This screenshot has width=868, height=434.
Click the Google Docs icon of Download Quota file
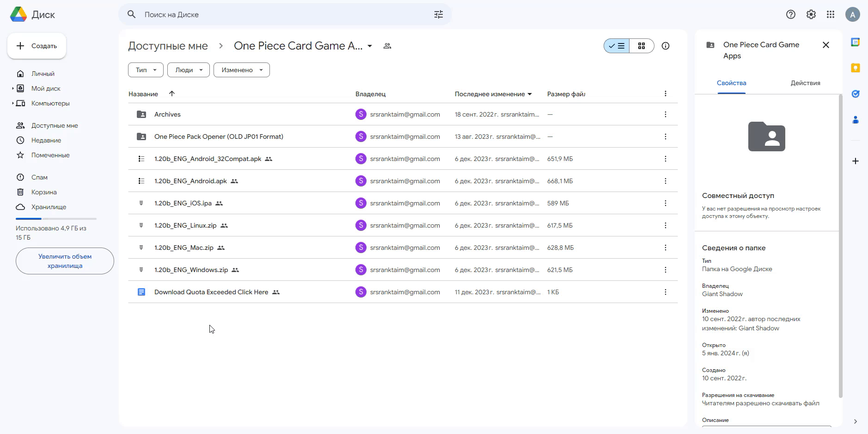pyautogui.click(x=141, y=292)
